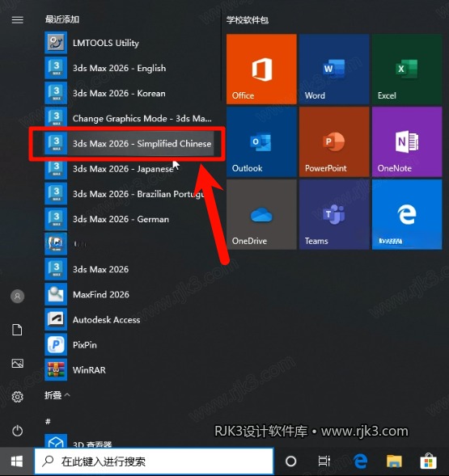
Task: Open the Outlook tile
Action: [261, 141]
